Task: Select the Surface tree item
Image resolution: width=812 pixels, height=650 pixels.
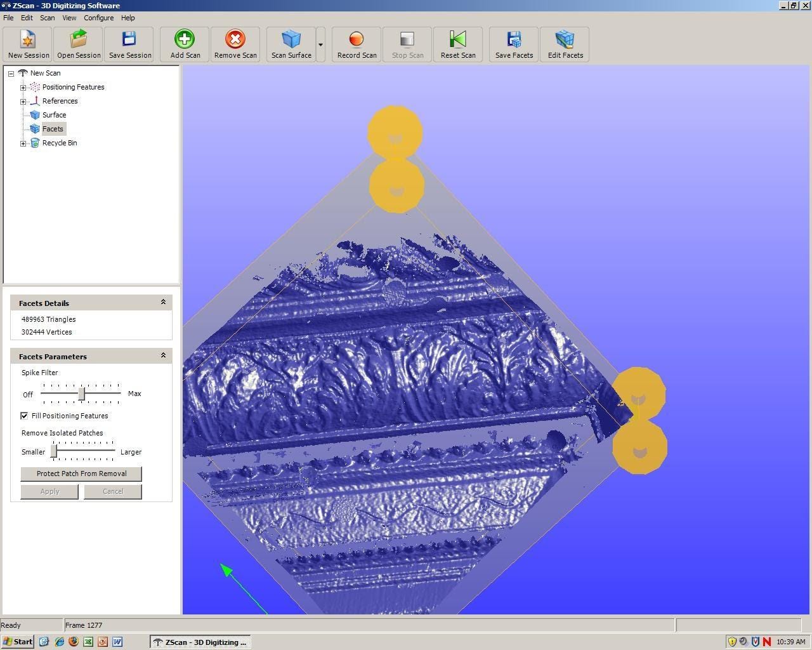Action: click(x=54, y=115)
